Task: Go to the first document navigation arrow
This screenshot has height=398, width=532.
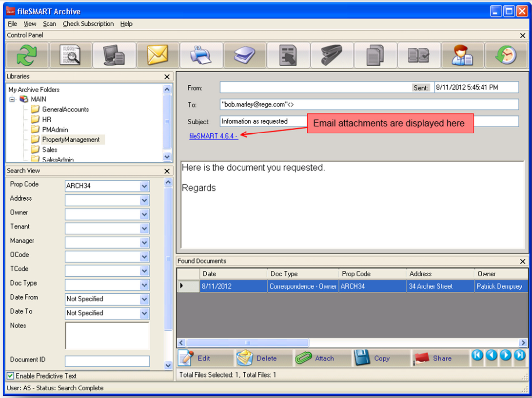Action: point(477,355)
